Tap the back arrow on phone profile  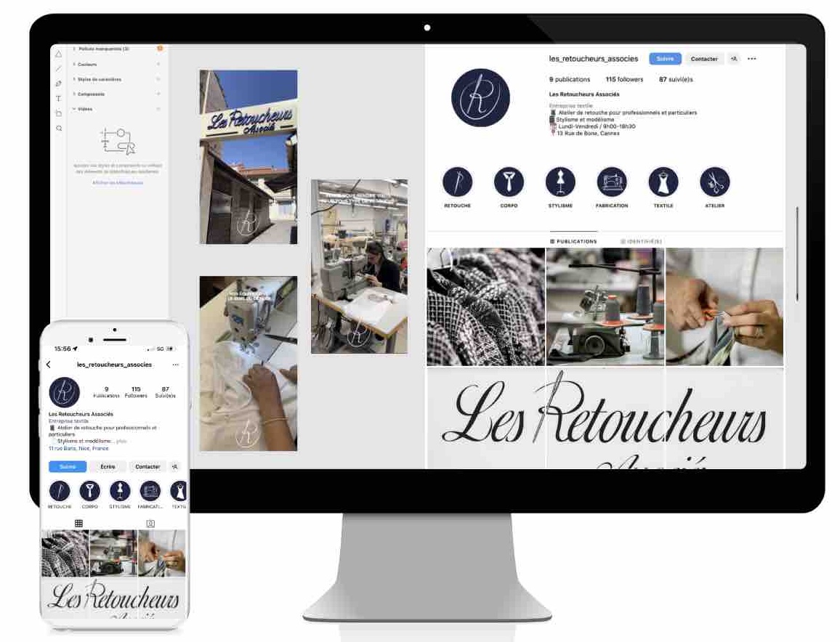point(49,365)
